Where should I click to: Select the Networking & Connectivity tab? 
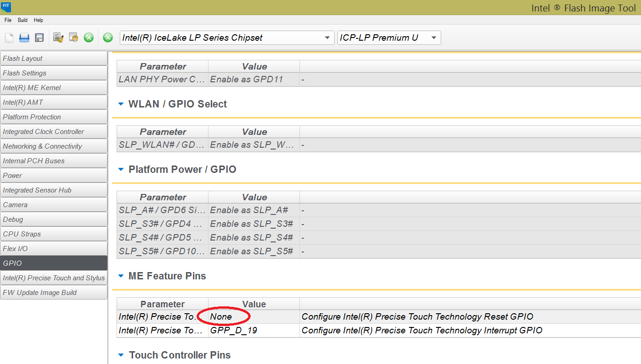[54, 146]
